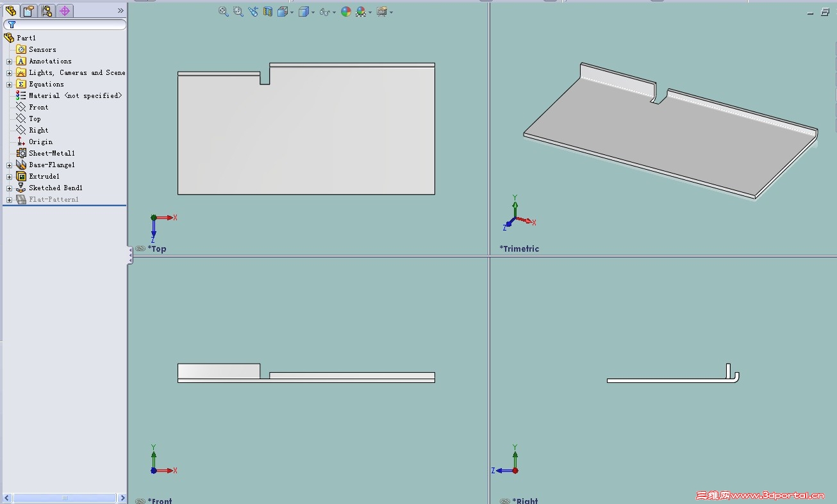Click the Zoom to Fit icon
The width and height of the screenshot is (837, 504).
(x=224, y=12)
